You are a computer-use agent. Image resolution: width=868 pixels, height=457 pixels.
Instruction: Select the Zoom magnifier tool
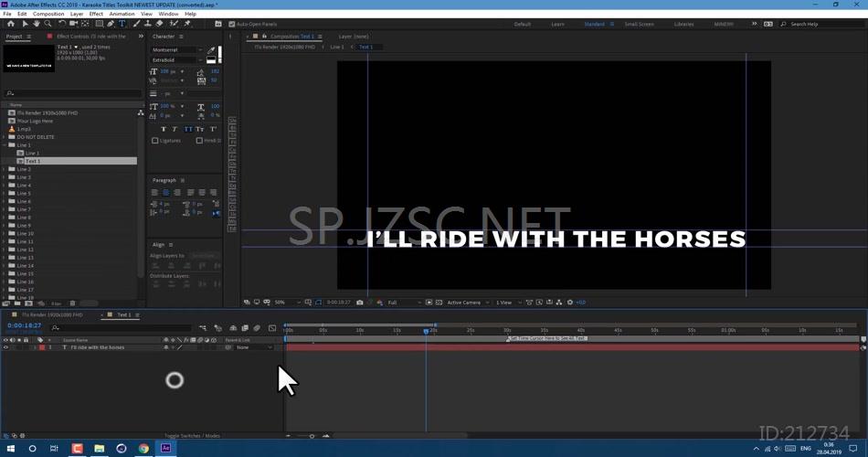[48, 24]
